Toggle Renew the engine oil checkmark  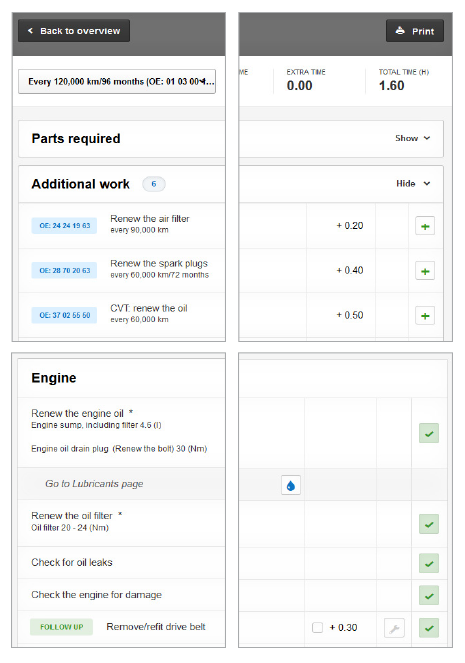tap(429, 433)
